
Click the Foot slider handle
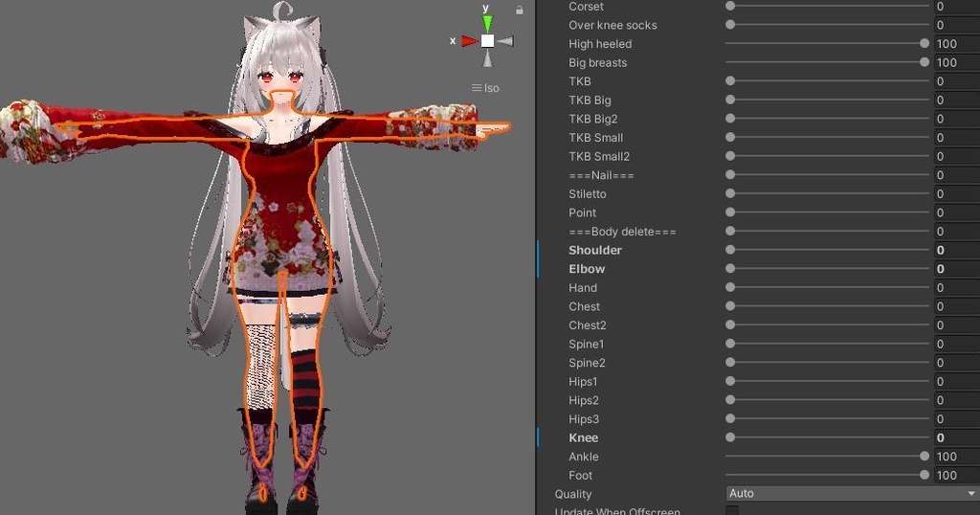pyautogui.click(x=924, y=475)
